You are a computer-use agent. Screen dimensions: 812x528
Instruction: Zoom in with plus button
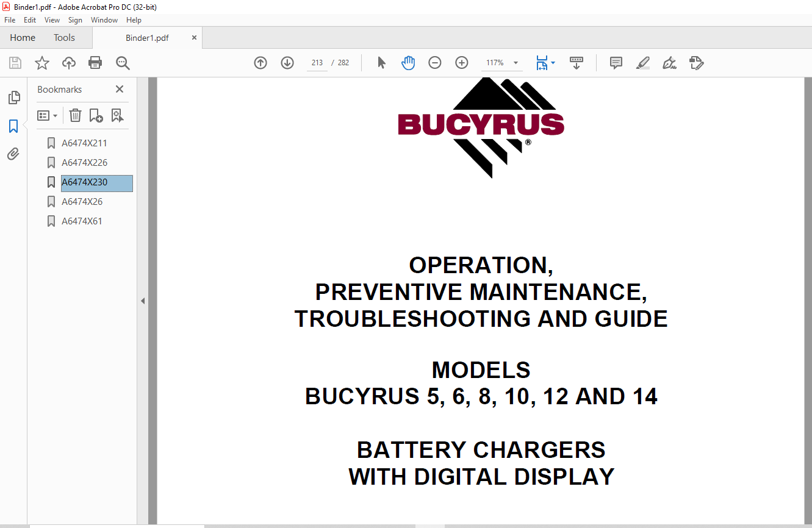(462, 63)
